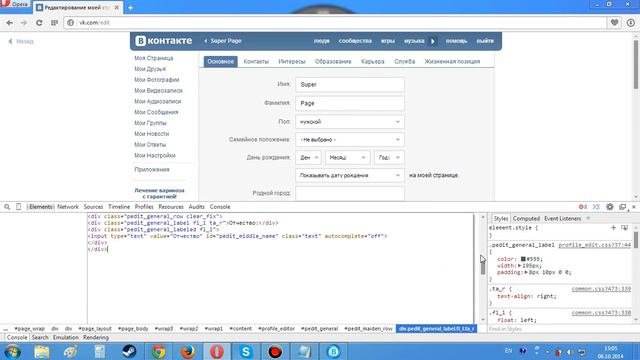Image resolution: width=640 pixels, height=360 pixels.
Task: Switch to the Карьера tab
Action: coord(373,61)
